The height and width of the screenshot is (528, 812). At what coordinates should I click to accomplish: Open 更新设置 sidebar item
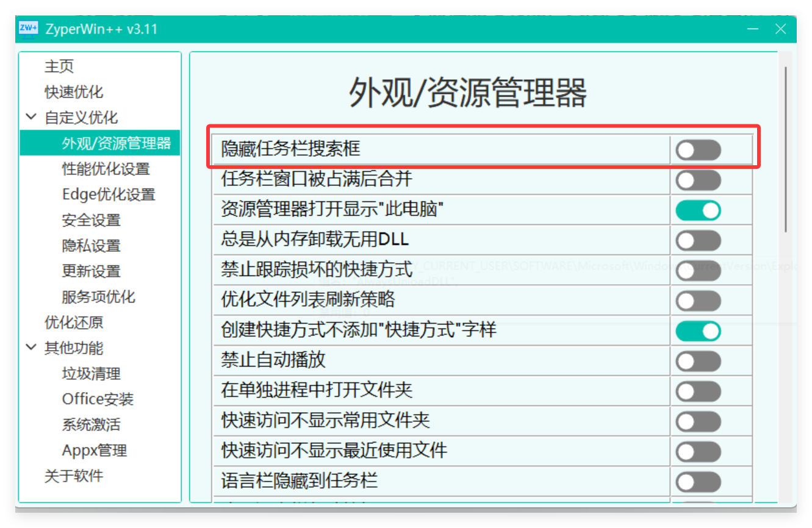(91, 271)
